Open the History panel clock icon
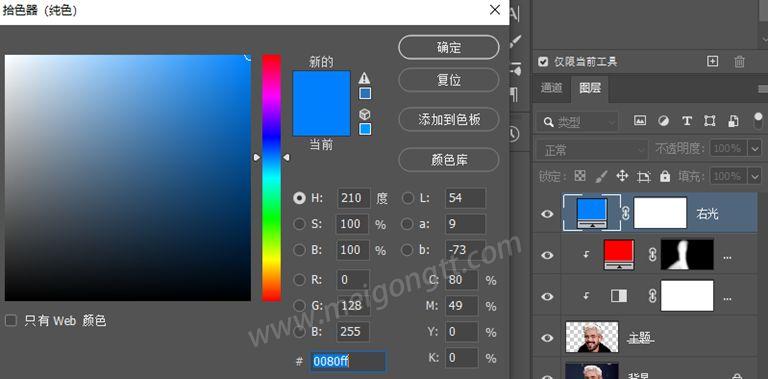768x379 pixels. (x=513, y=134)
